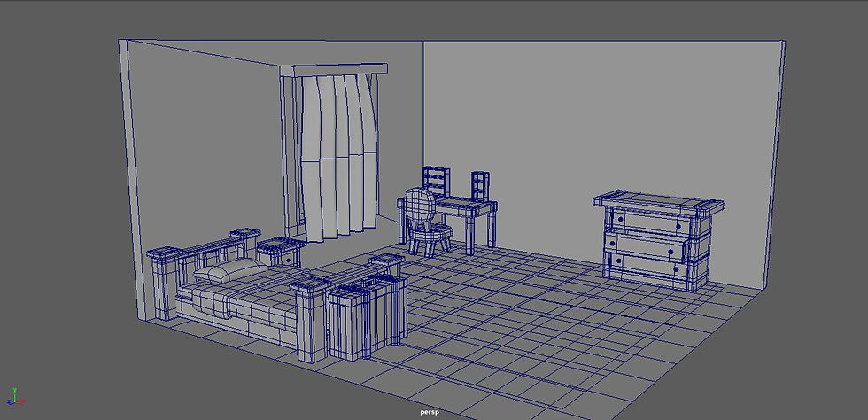The width and height of the screenshot is (868, 420).
Task: Select the chest at foot of bed
Action: [368, 315]
